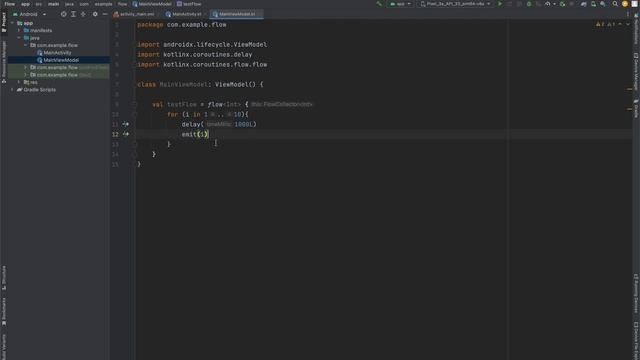Click the example breadcrumb item
Viewport: 640px width, 360px height.
point(103,4)
